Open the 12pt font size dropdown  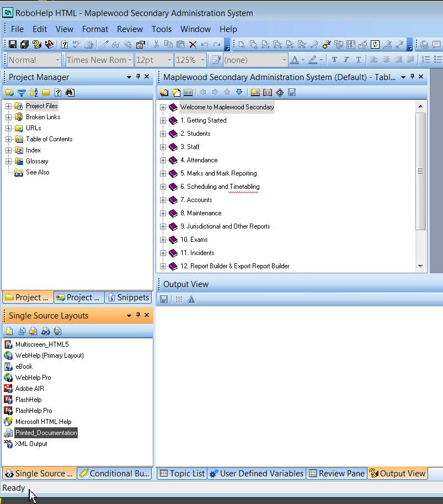tap(169, 60)
